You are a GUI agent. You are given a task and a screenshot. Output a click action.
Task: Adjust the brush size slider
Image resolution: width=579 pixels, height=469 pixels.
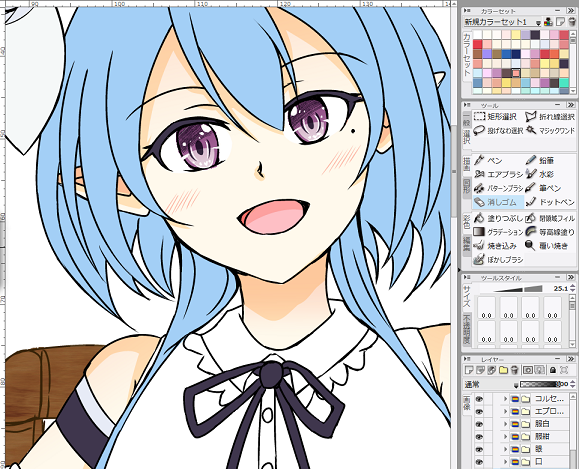point(518,288)
